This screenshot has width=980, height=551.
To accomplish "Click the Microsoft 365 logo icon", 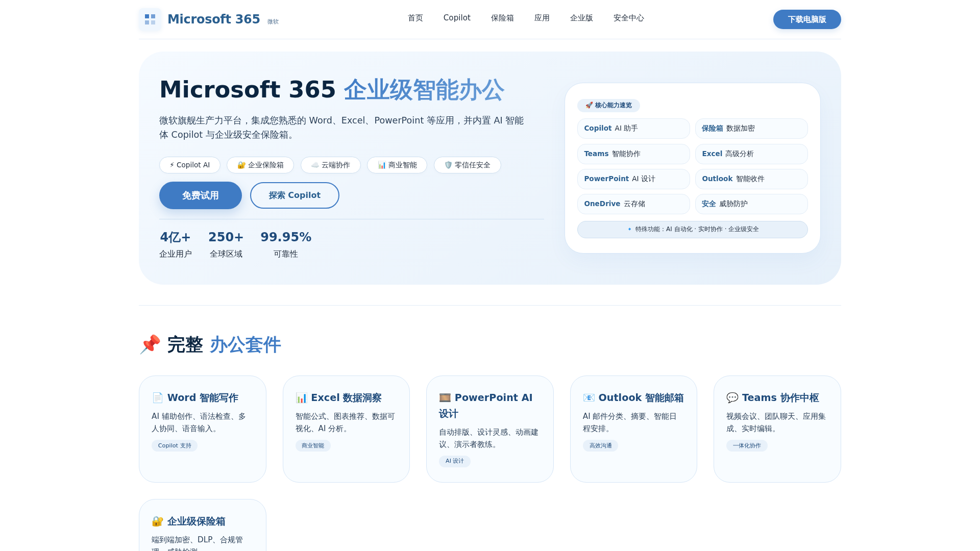I will pyautogui.click(x=150, y=19).
